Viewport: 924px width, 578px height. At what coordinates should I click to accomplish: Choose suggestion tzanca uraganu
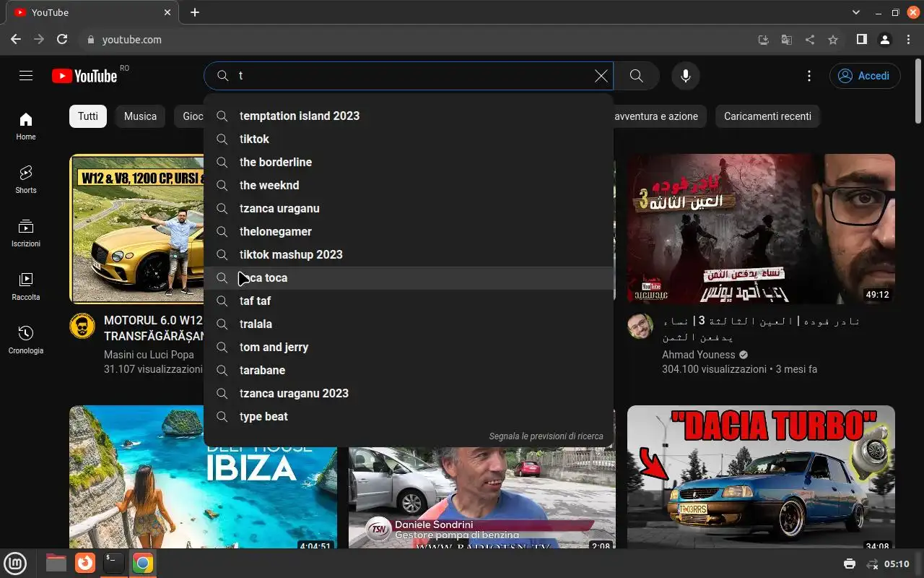coord(409,208)
